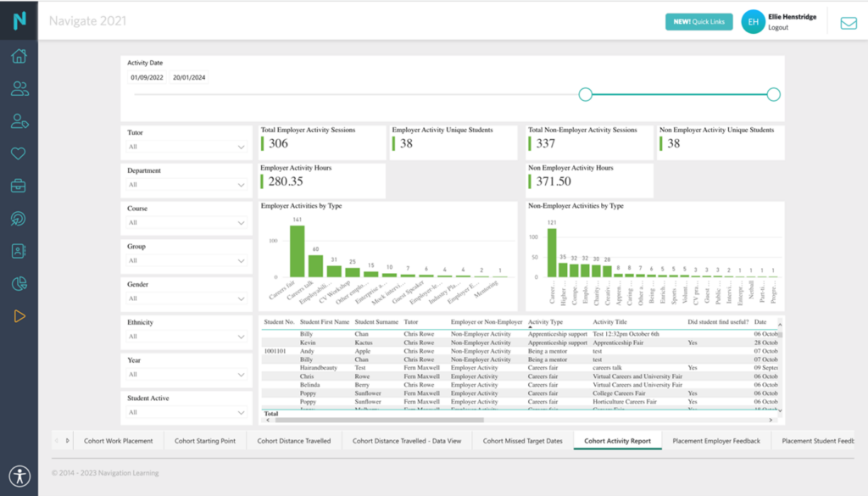
Task: Click the start date field 01/09/2022
Action: (x=147, y=77)
